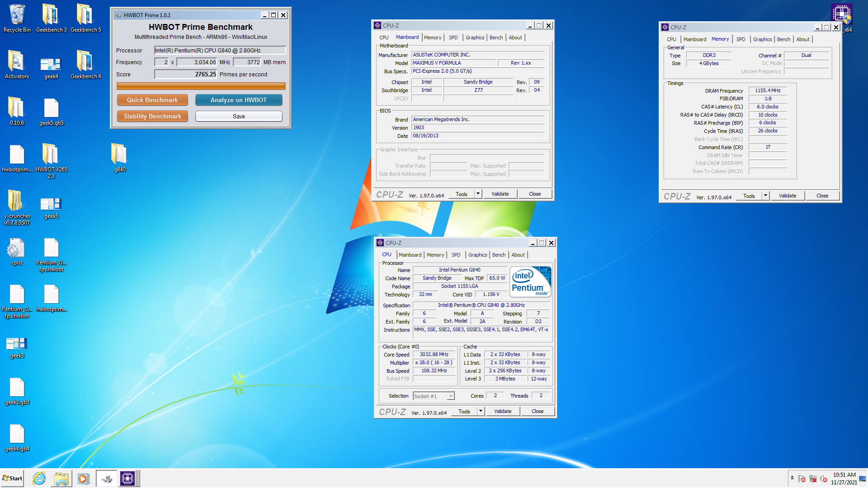Click the Intel Pentium inside logo
Screen dimensions: 868x488
[x=530, y=282]
